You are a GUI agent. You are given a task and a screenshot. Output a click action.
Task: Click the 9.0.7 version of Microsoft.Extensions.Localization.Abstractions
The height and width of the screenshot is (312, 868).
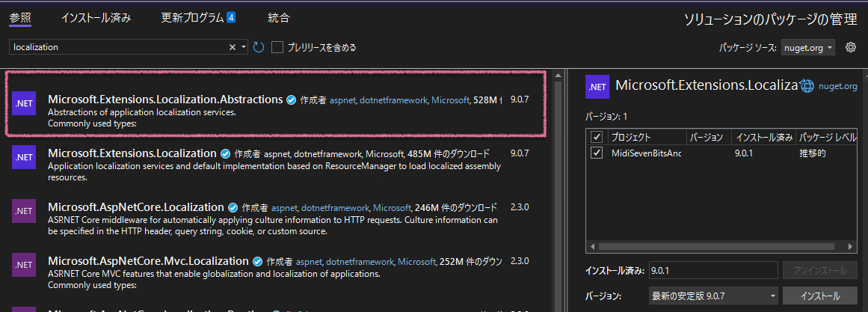point(520,100)
